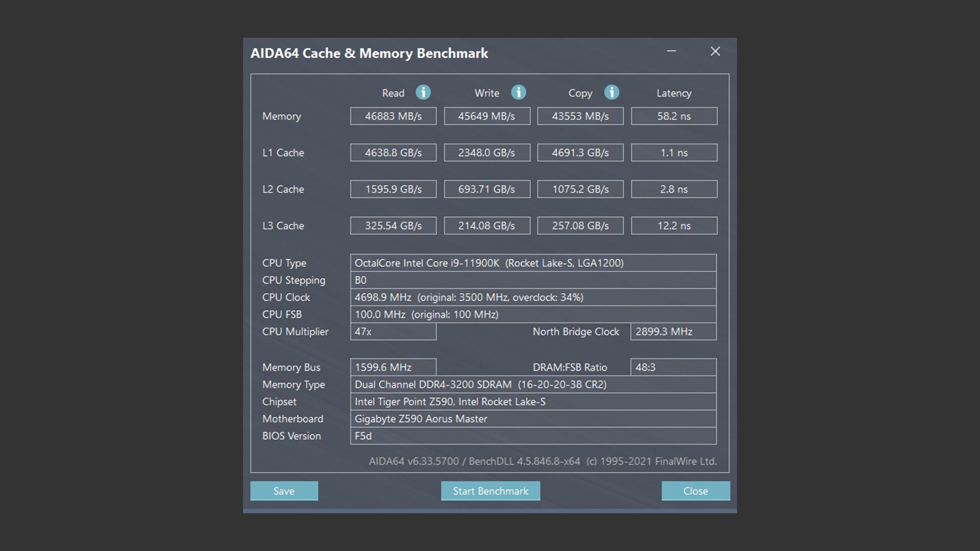Click the Memory row label
Image resolution: width=980 pixels, height=551 pixels.
[282, 116]
